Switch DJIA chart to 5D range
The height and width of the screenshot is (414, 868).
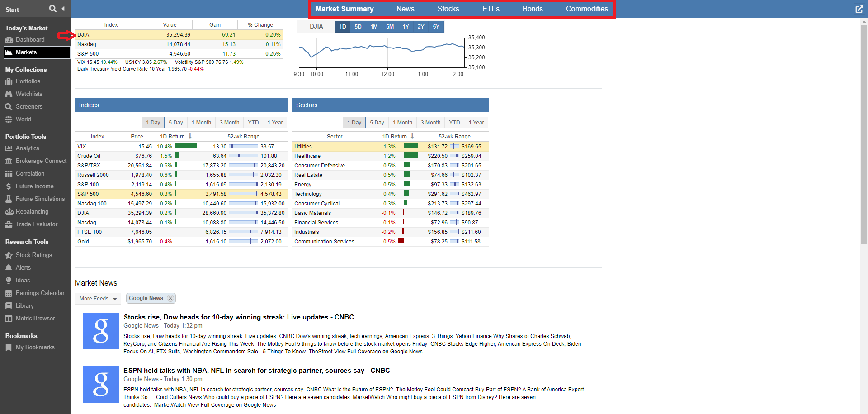tap(358, 27)
